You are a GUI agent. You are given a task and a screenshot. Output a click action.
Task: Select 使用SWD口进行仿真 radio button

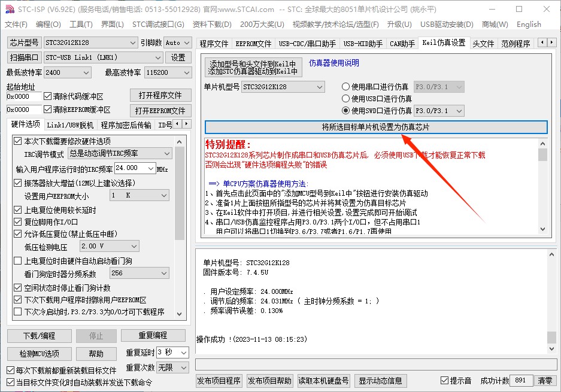click(x=345, y=111)
